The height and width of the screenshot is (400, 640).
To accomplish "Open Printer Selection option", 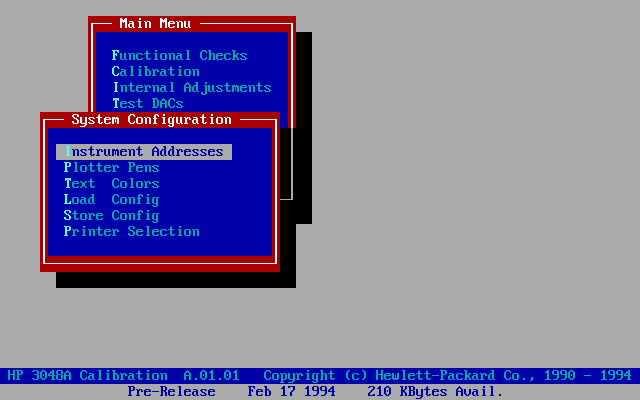I will click(x=131, y=231).
